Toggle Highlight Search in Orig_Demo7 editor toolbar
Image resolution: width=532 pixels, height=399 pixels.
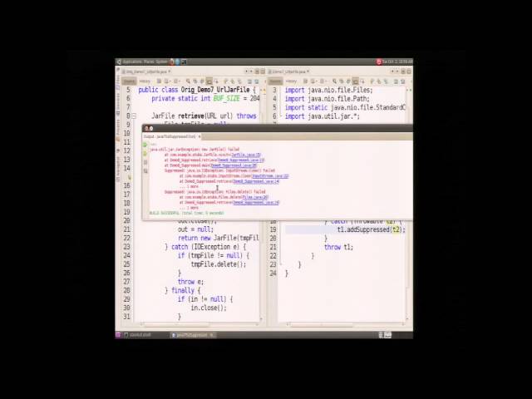(x=209, y=81)
